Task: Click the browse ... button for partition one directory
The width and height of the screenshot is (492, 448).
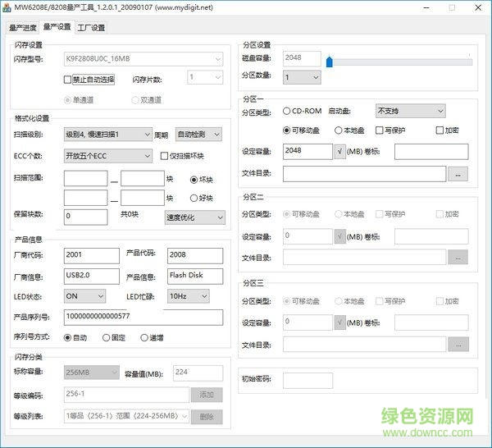Action: pyautogui.click(x=458, y=174)
